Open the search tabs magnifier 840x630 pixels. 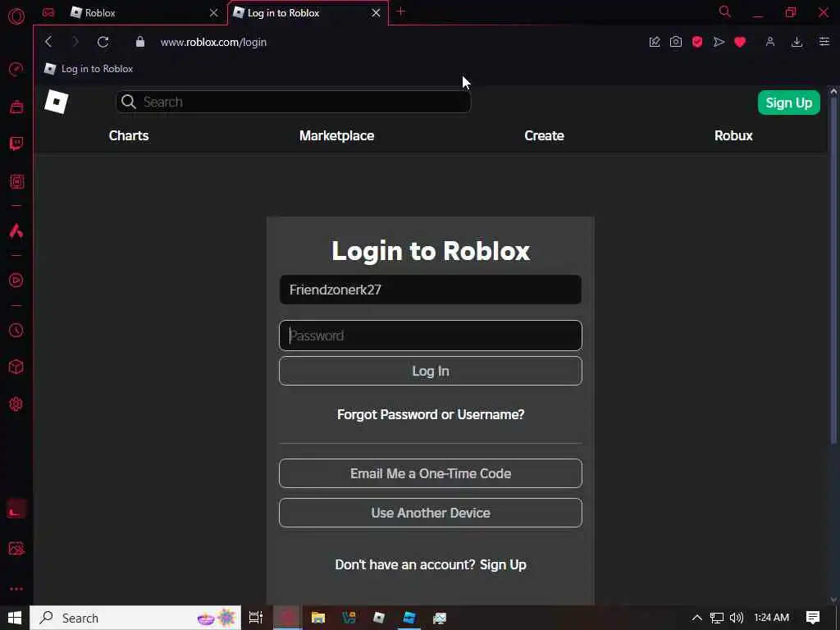coord(725,11)
